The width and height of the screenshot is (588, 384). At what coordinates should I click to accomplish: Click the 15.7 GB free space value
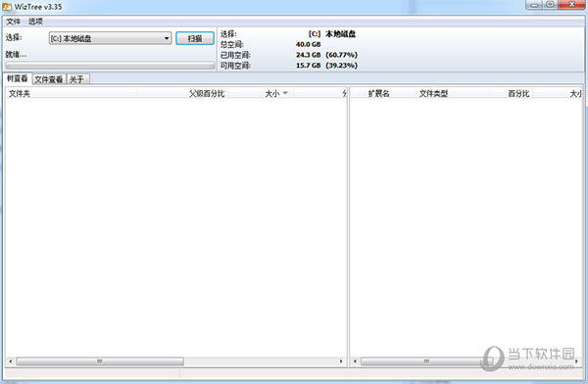click(309, 66)
